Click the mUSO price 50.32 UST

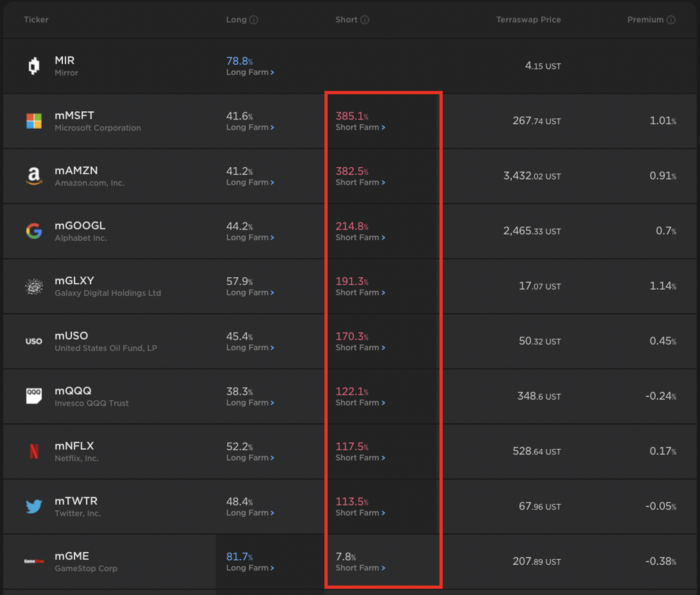pos(540,341)
